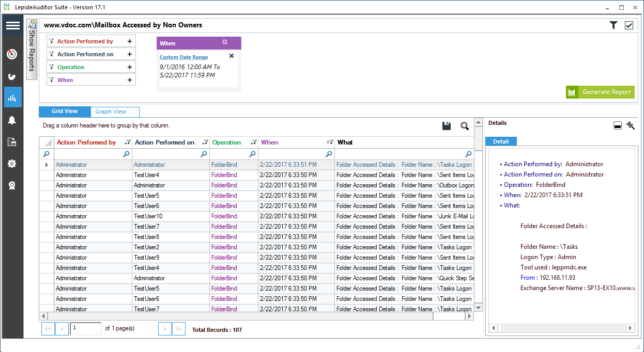644x352 pixels.
Task: Click Total Records : 107 text
Action: (217, 330)
